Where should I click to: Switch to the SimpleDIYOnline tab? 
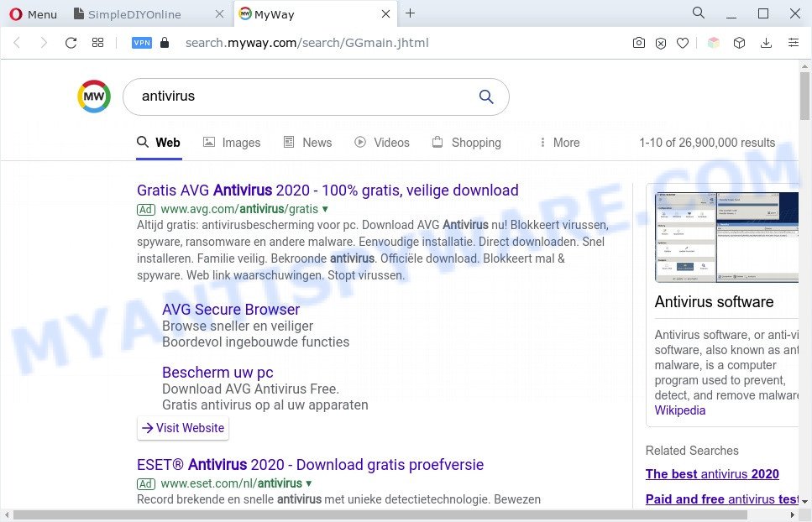tap(134, 14)
